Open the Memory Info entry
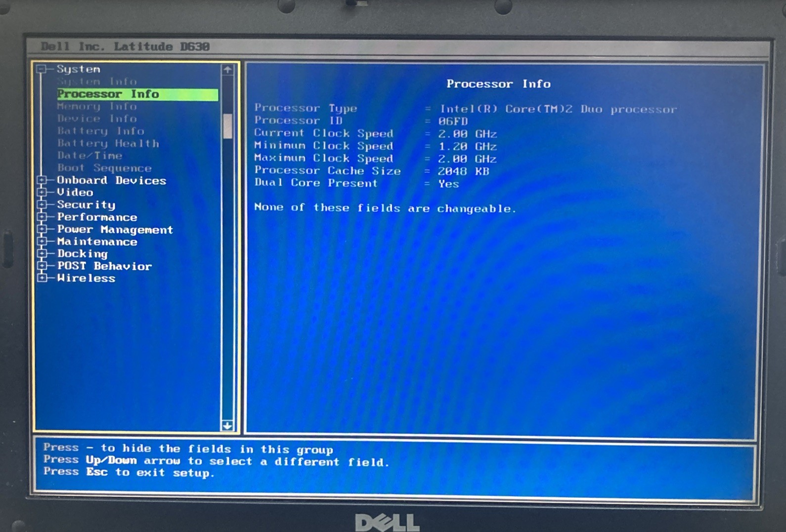Viewport: 786px width, 532px height. click(x=97, y=106)
